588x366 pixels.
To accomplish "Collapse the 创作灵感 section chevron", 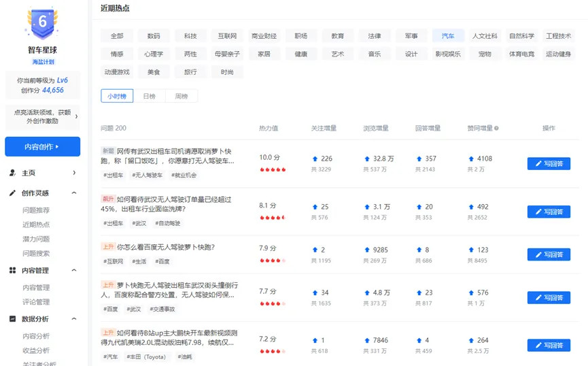I will click(x=74, y=193).
